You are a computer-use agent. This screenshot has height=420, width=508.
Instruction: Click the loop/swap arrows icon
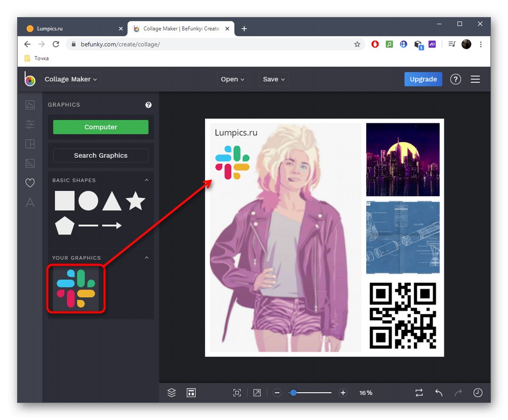point(419,392)
